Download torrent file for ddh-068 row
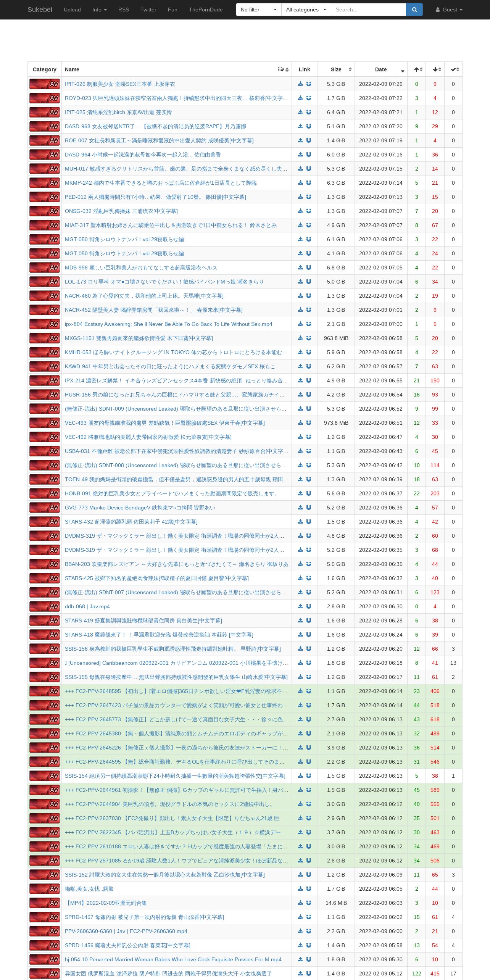The image size is (490, 980). [x=301, y=606]
